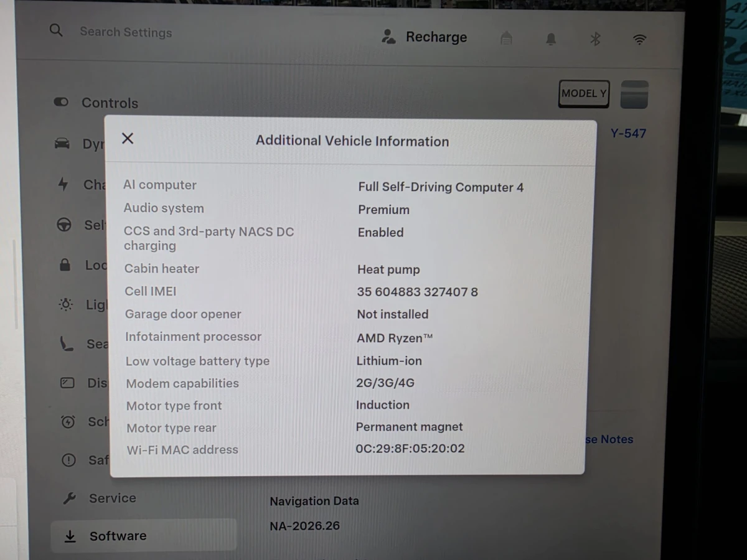Screen dimensions: 747x560
Task: Select the 'Enabled' charging value
Action: 380,232
